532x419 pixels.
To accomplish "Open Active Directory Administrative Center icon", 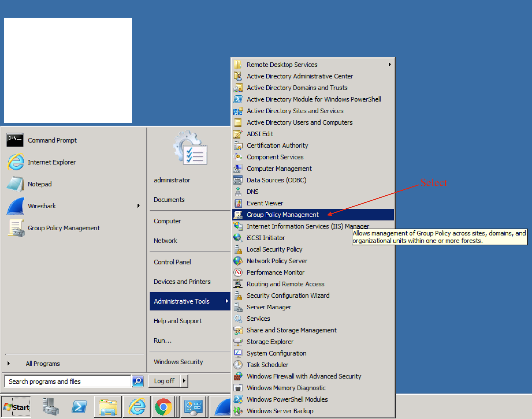I will [238, 76].
